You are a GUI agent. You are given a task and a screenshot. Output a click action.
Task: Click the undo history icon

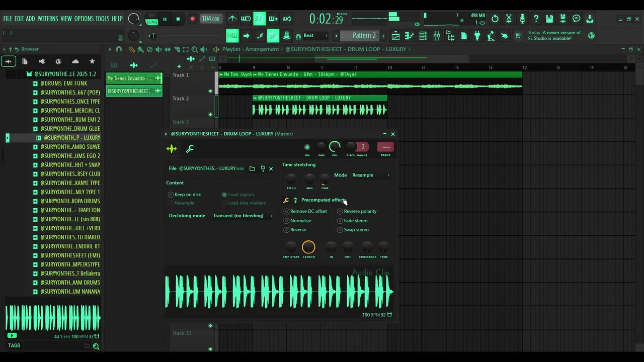tap(495, 19)
